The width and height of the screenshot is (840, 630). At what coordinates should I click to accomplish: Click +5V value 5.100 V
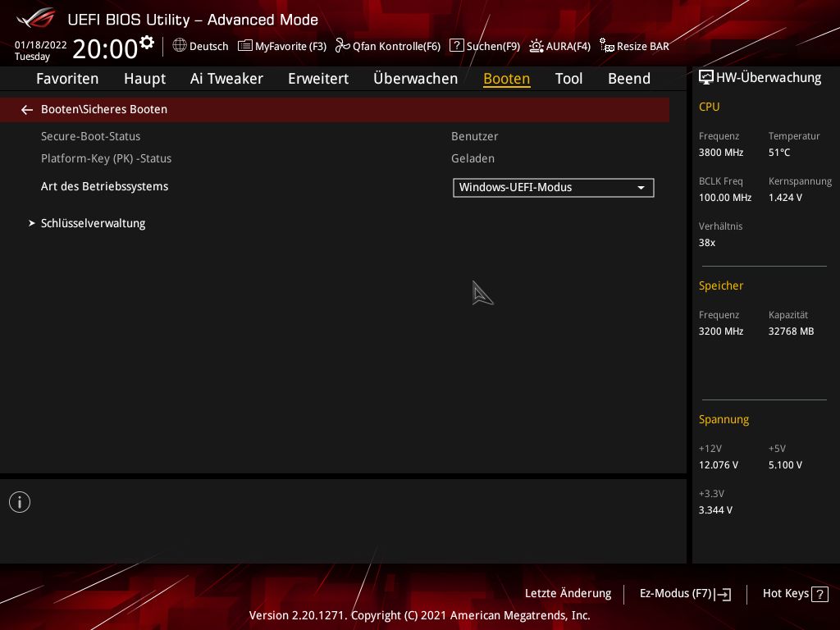pos(785,465)
